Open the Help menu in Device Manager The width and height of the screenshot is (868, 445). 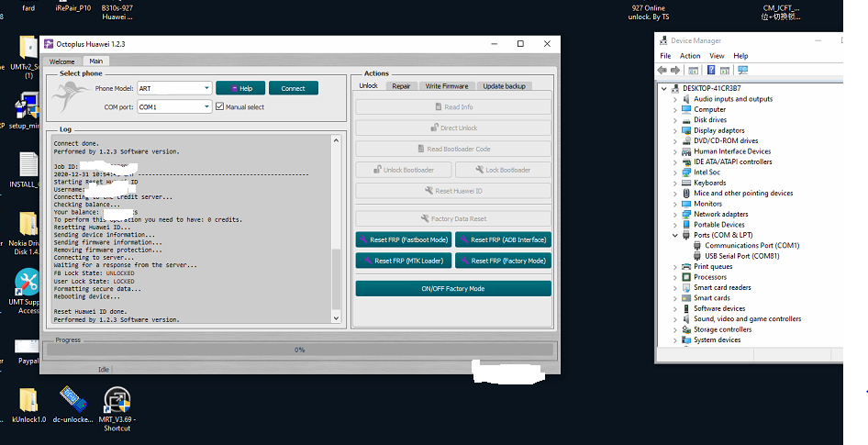click(x=740, y=56)
